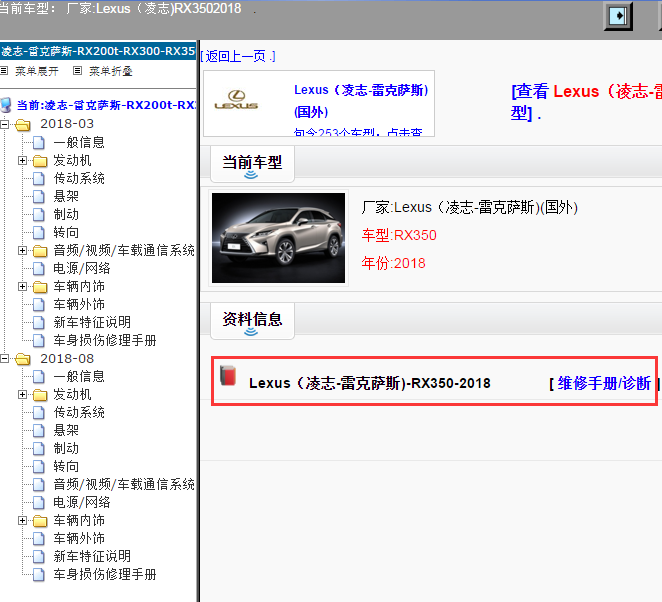Click the 车辆内饰 folder icon under 2018-08

pyautogui.click(x=40, y=520)
